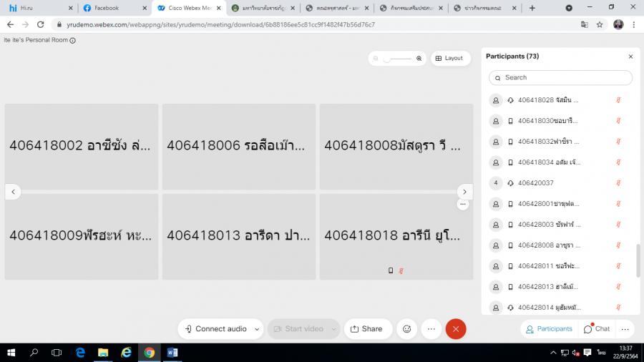The height and width of the screenshot is (362, 644).
Task: Click the Share button
Action: click(x=366, y=329)
